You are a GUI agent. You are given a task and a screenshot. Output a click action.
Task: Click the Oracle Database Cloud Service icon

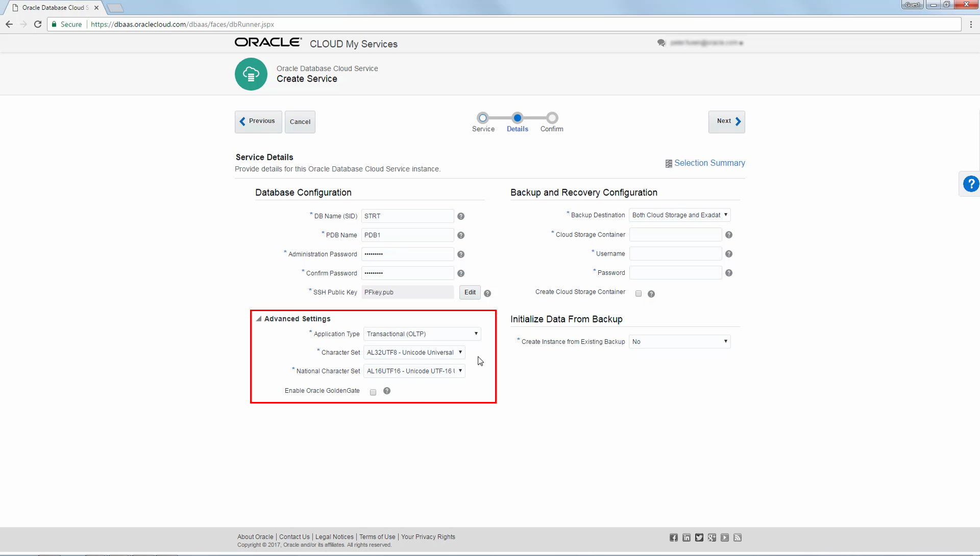tap(251, 74)
